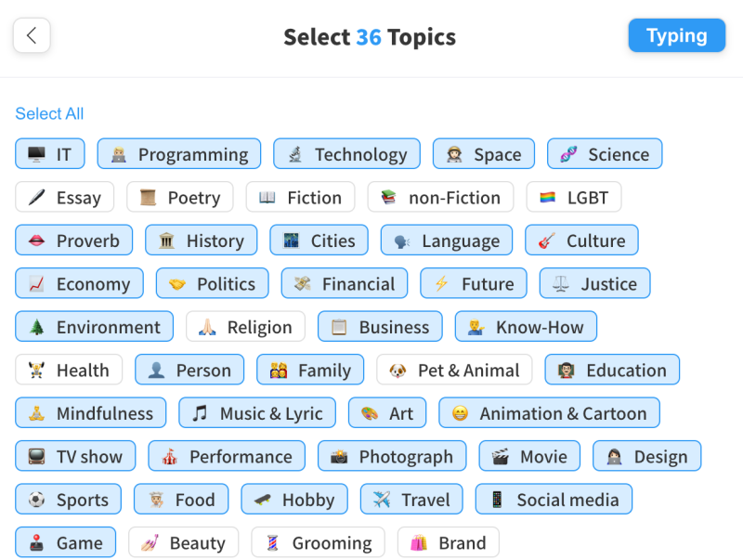
Task: Select the Grooming topic chip
Action: pyautogui.click(x=318, y=542)
